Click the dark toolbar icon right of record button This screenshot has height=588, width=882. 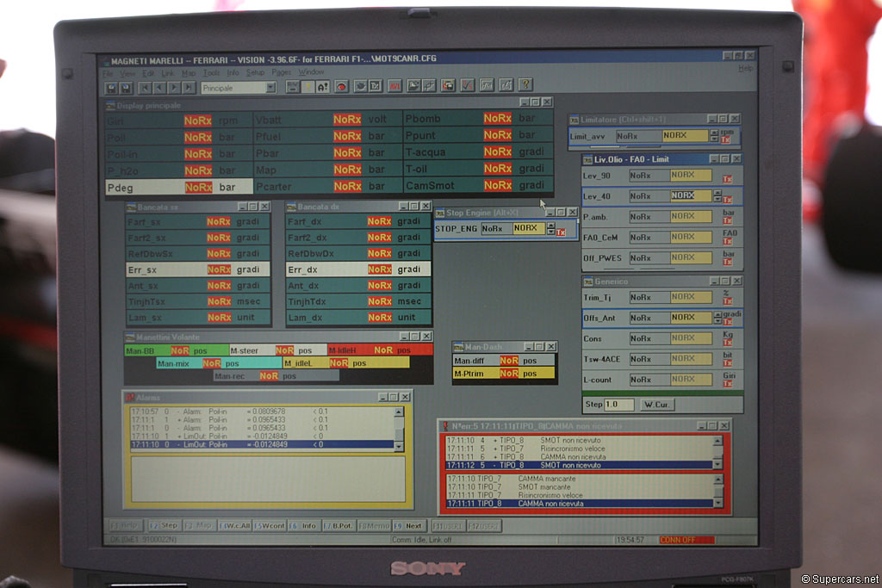coord(360,86)
